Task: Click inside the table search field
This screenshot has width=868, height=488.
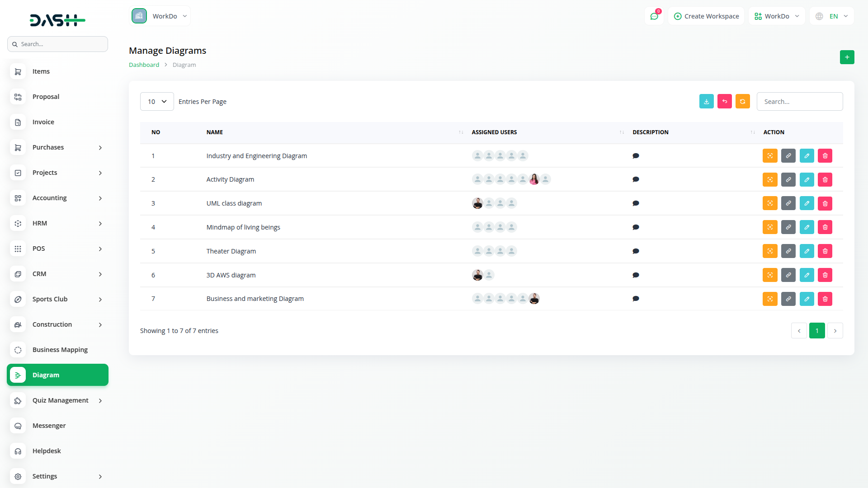Action: point(799,101)
